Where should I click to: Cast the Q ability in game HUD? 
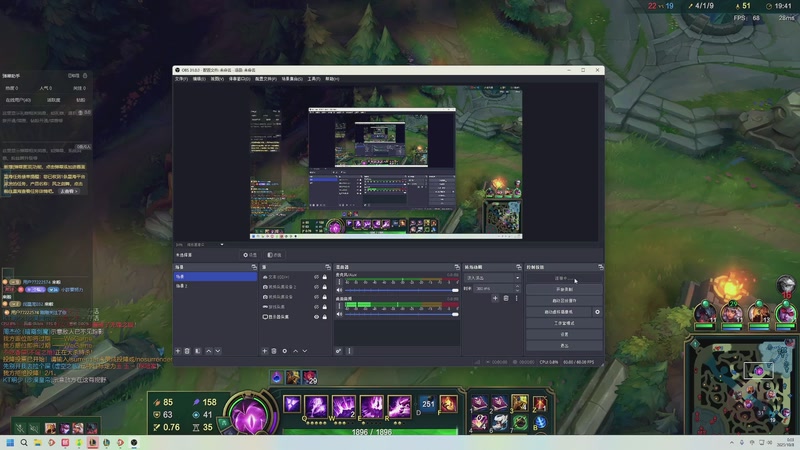click(x=316, y=407)
